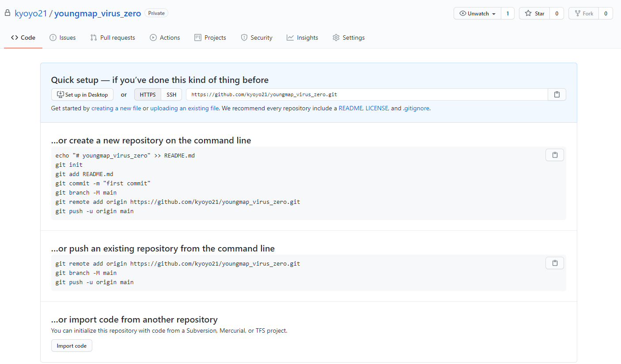Open the Pull requests tab
The width and height of the screenshot is (621, 364).
click(x=113, y=38)
